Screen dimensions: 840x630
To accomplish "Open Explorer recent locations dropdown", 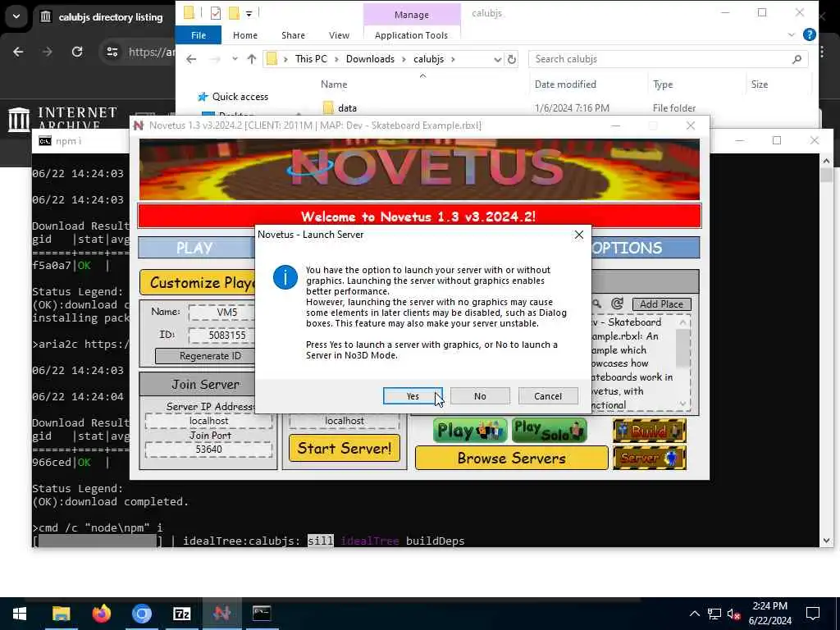I will coord(235,59).
